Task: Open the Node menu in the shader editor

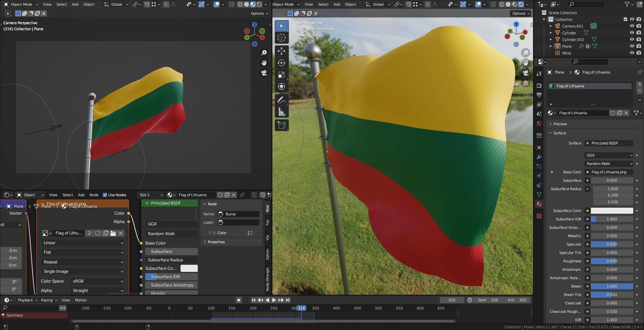Action: pyautogui.click(x=93, y=195)
